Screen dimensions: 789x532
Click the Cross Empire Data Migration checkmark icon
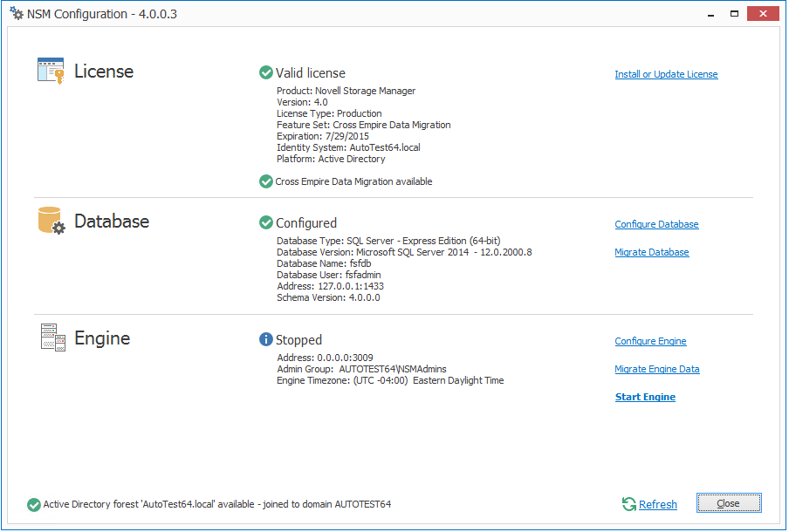pyautogui.click(x=266, y=181)
